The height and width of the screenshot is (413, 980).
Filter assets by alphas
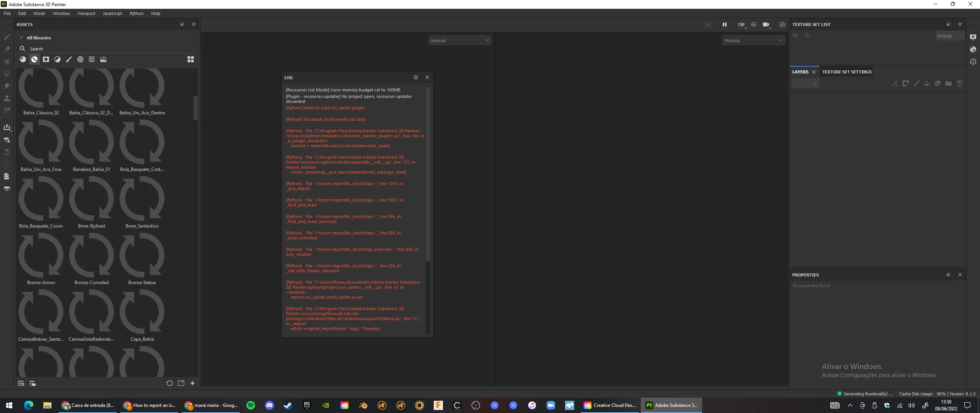[80, 59]
